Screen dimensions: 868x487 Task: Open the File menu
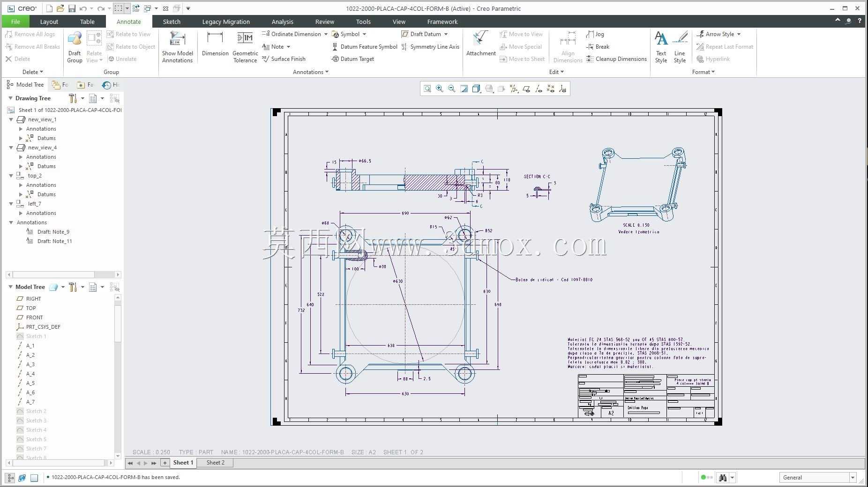tap(15, 22)
